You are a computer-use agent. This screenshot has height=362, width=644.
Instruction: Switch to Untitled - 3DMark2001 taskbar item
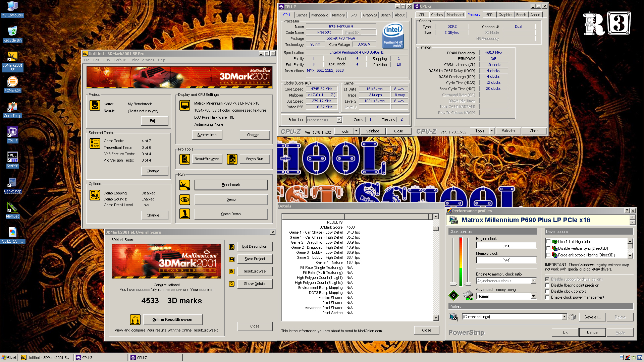click(x=46, y=358)
